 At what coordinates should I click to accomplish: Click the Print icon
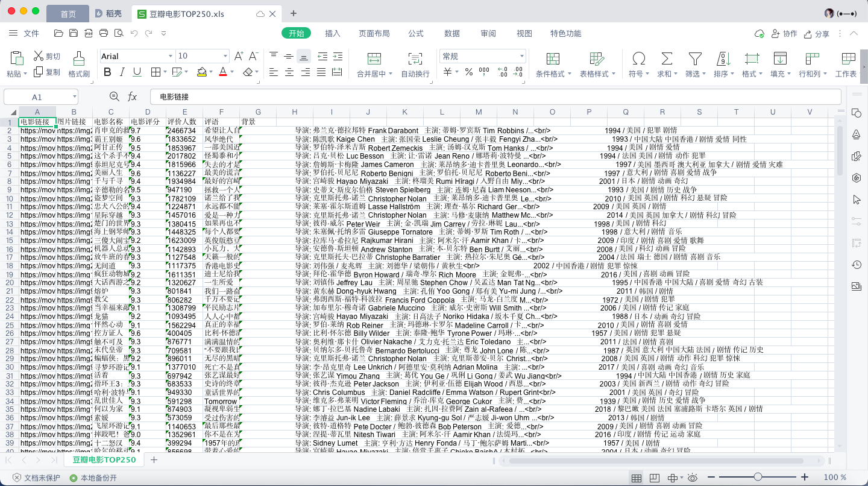[x=104, y=34]
